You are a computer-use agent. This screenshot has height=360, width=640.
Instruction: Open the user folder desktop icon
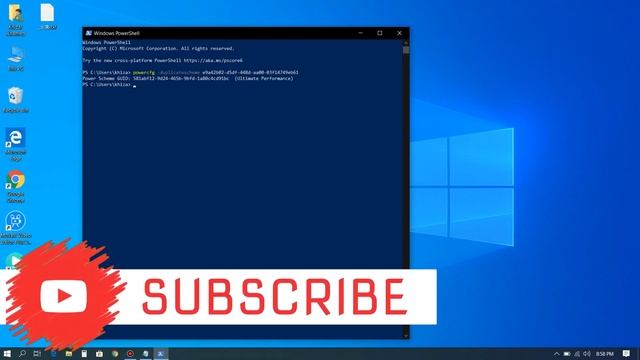(16, 19)
